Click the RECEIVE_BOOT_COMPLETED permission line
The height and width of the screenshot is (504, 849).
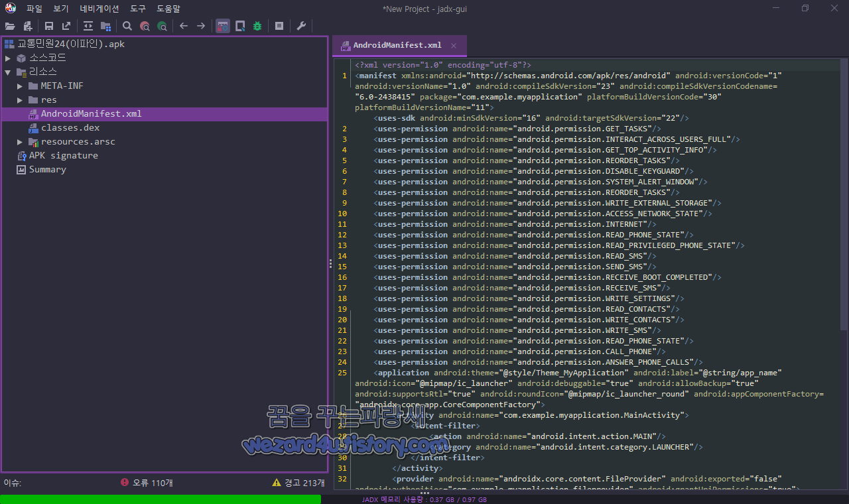[548, 277]
